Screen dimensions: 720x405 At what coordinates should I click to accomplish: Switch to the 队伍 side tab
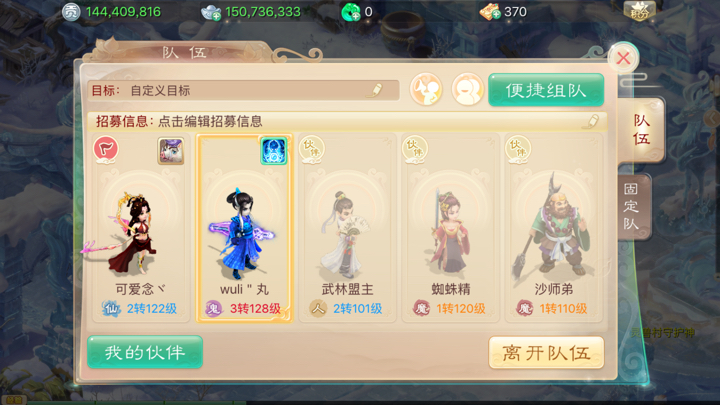click(641, 130)
